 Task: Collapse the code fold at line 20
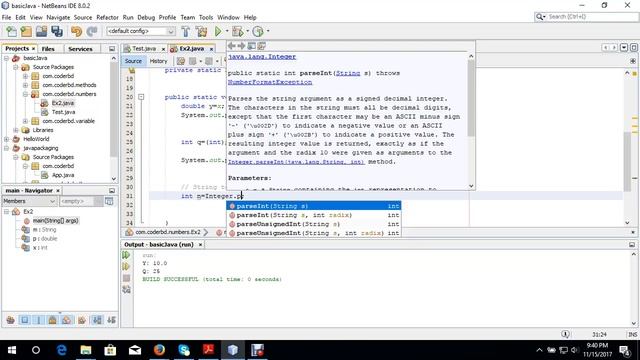(x=141, y=97)
